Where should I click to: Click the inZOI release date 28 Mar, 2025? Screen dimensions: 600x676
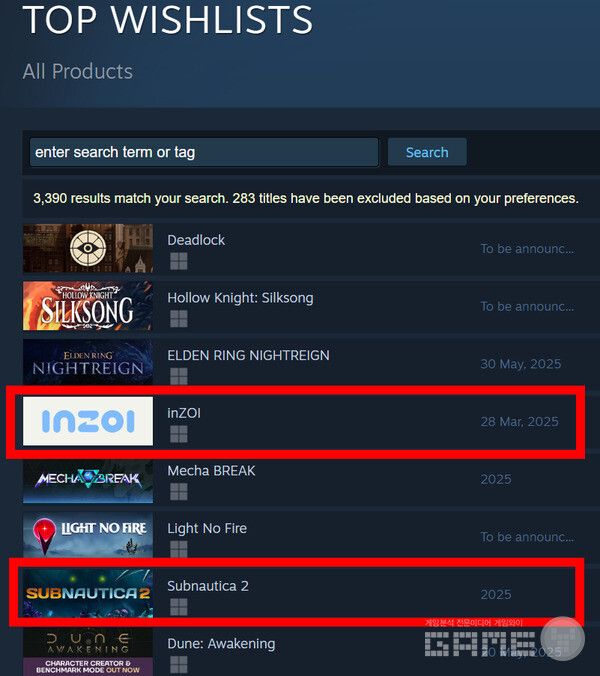pos(519,422)
